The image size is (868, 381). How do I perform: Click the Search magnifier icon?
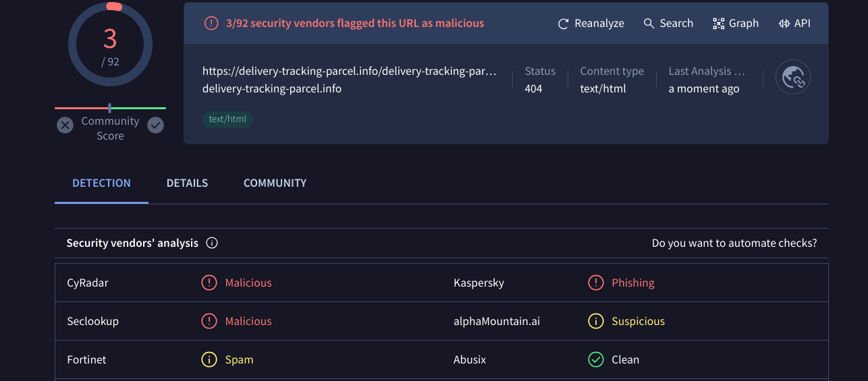click(649, 24)
